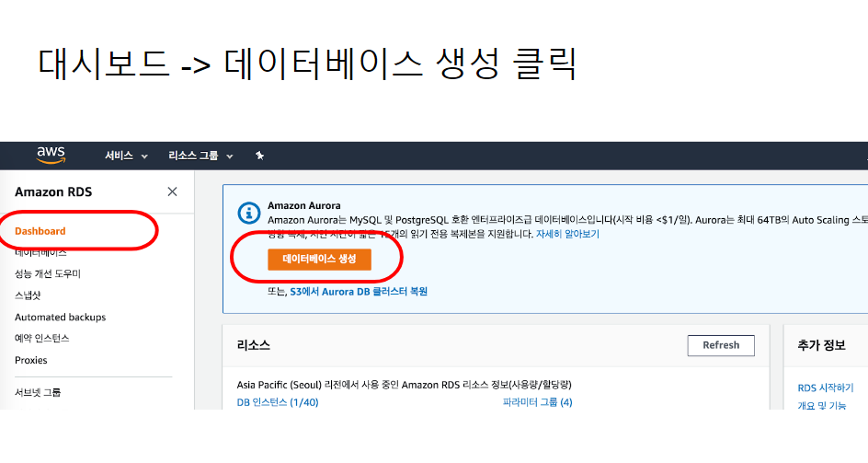The height and width of the screenshot is (463, 868).
Task: Expand the 리소스 그룹 menu
Action: point(200,156)
